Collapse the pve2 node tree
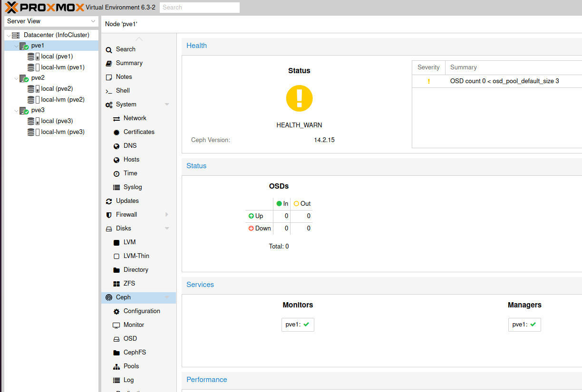582x392 pixels. pos(16,78)
